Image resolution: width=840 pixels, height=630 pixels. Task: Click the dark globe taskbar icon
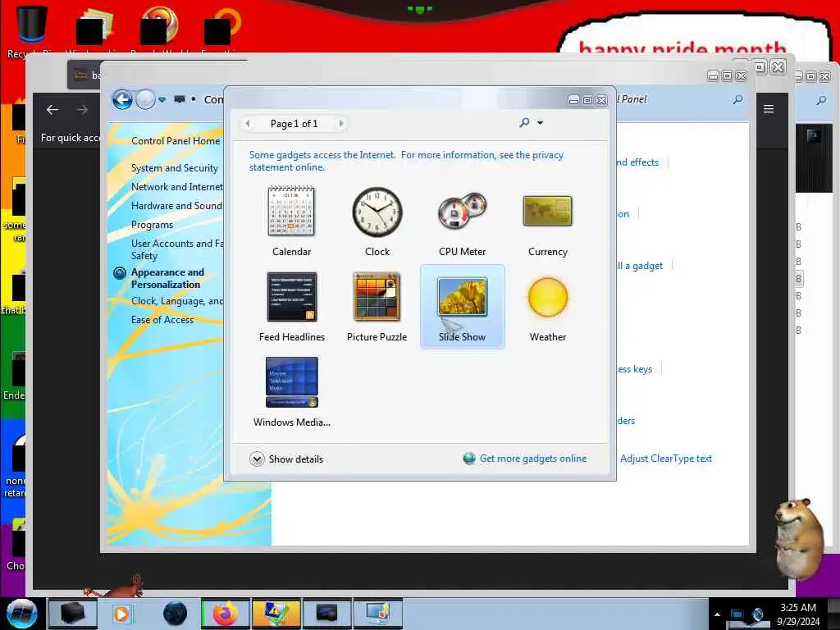(175, 614)
